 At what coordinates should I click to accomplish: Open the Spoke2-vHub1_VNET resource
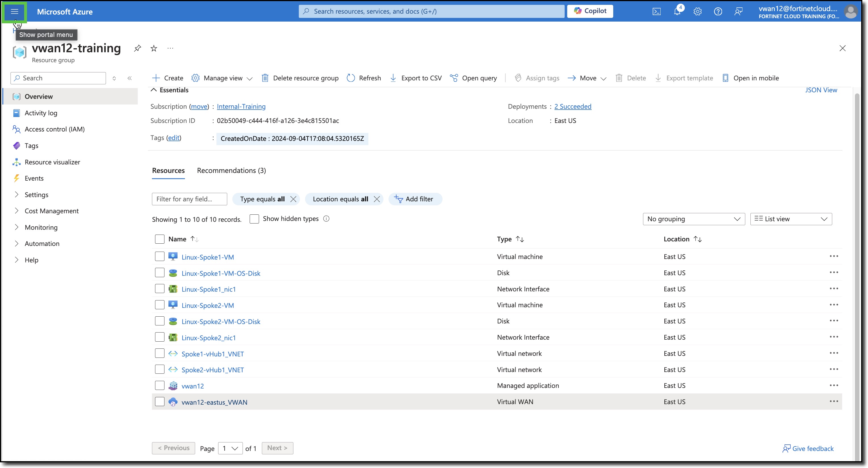[x=212, y=370]
